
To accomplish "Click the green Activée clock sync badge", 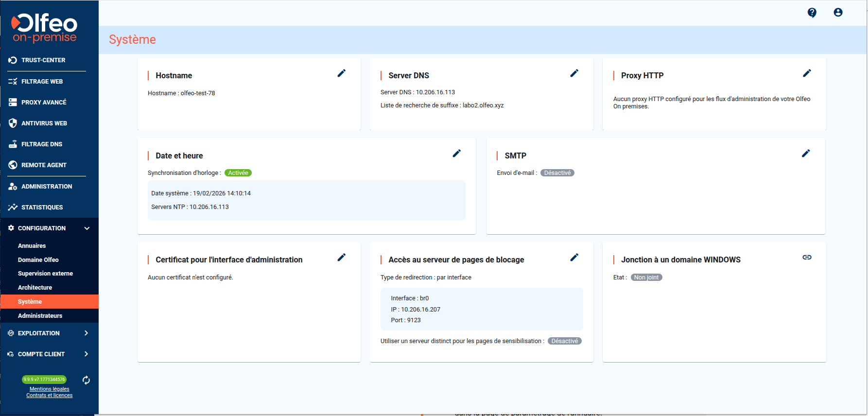I will (238, 173).
